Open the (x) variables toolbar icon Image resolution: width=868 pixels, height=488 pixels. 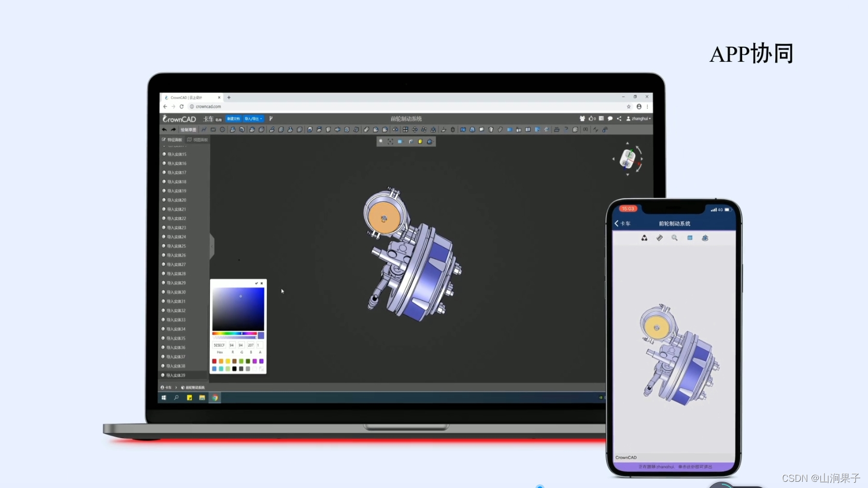(x=585, y=130)
